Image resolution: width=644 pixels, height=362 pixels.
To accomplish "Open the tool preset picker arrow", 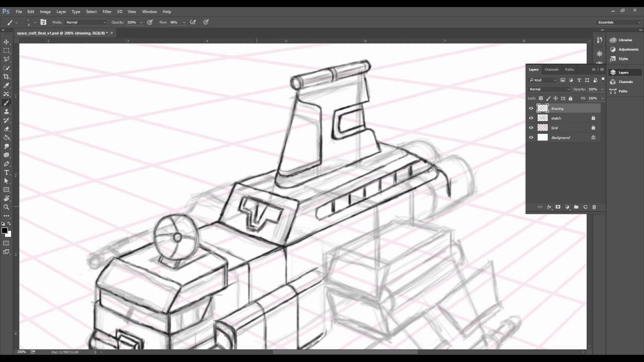I will [x=17, y=23].
